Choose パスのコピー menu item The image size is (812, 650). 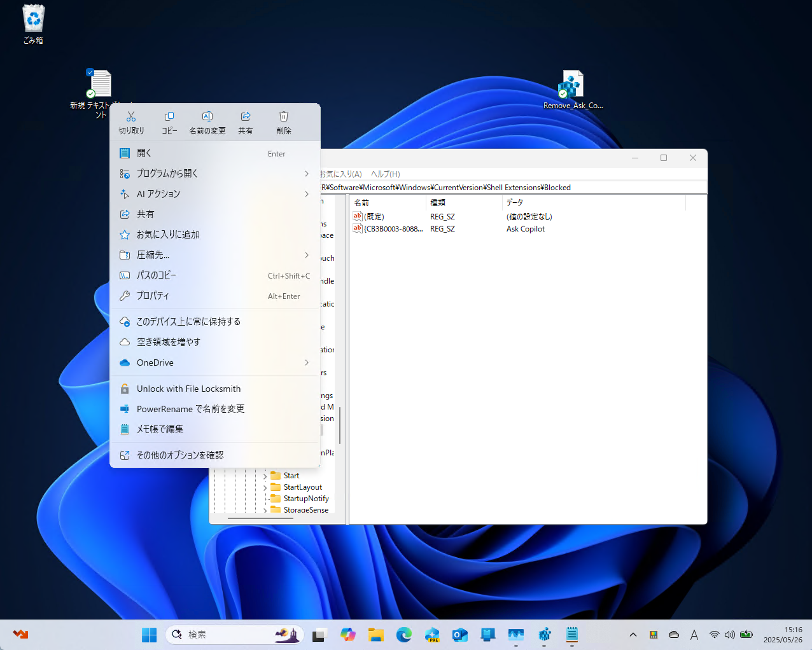pos(215,275)
